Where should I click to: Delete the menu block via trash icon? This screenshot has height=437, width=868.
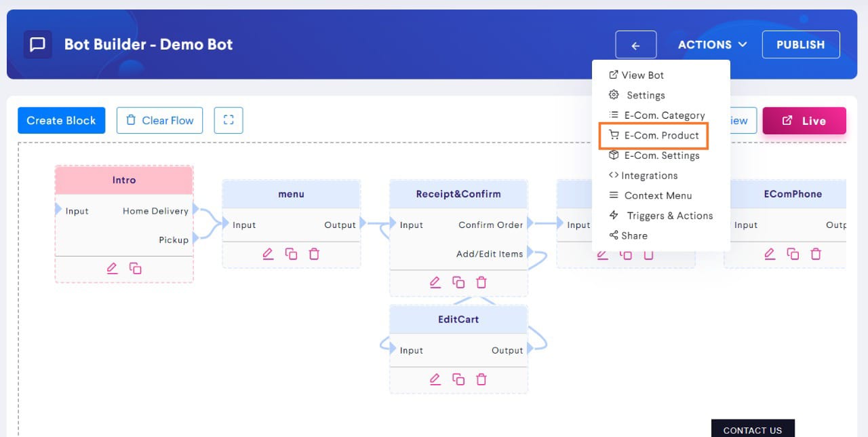click(314, 253)
